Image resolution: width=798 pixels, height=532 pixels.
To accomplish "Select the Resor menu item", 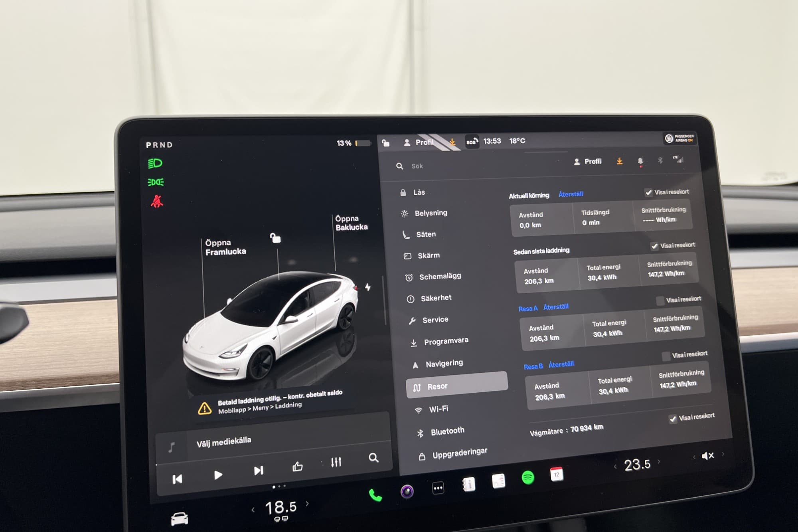I will 457,385.
